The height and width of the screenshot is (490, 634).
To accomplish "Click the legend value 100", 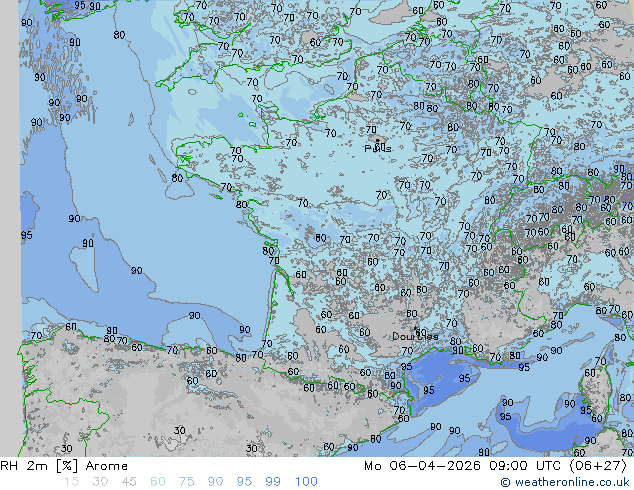I will tap(306, 482).
